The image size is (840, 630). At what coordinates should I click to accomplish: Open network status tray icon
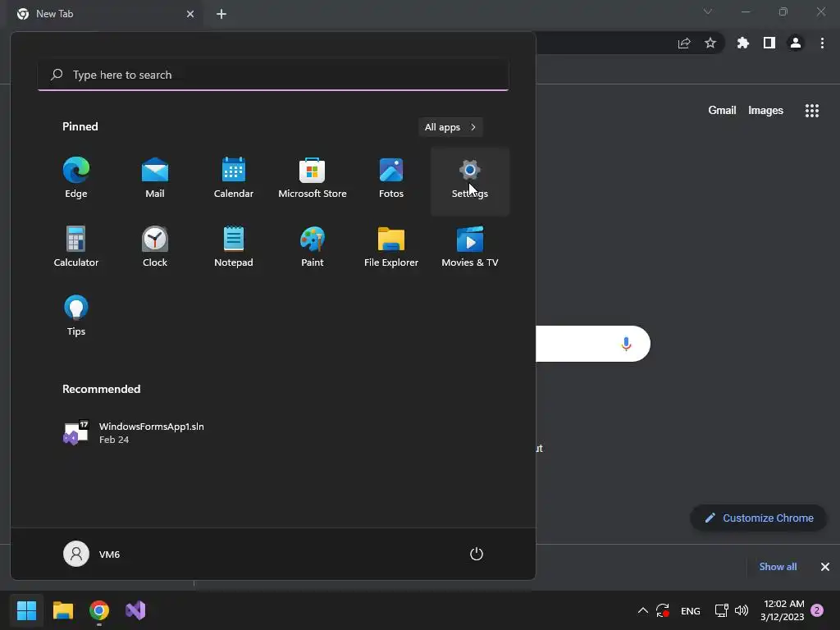pos(721,610)
